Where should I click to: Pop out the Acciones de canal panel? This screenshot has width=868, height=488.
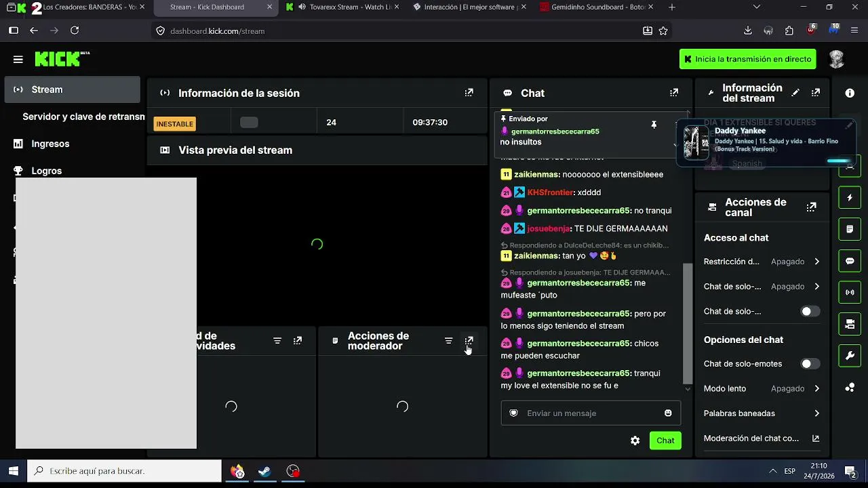tap(811, 207)
